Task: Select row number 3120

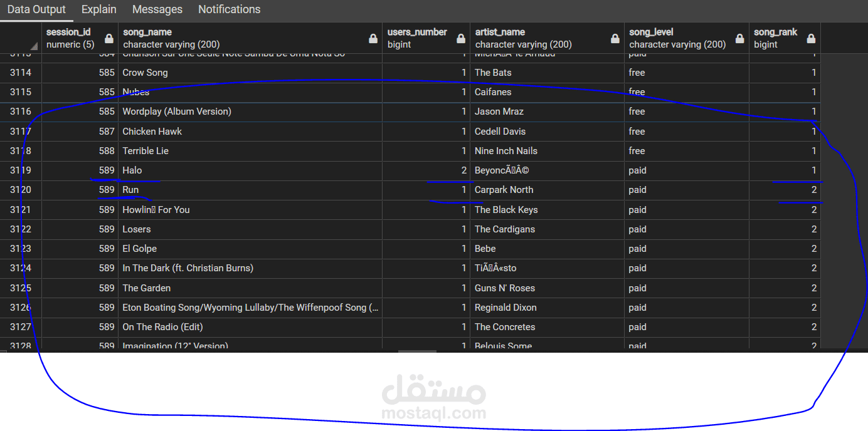Action: point(21,190)
